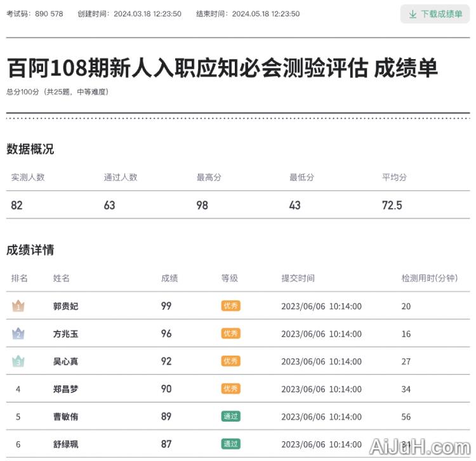Click the 优秀 badge in 吴心真's row
The height and width of the screenshot is (461, 476).
pos(231,361)
